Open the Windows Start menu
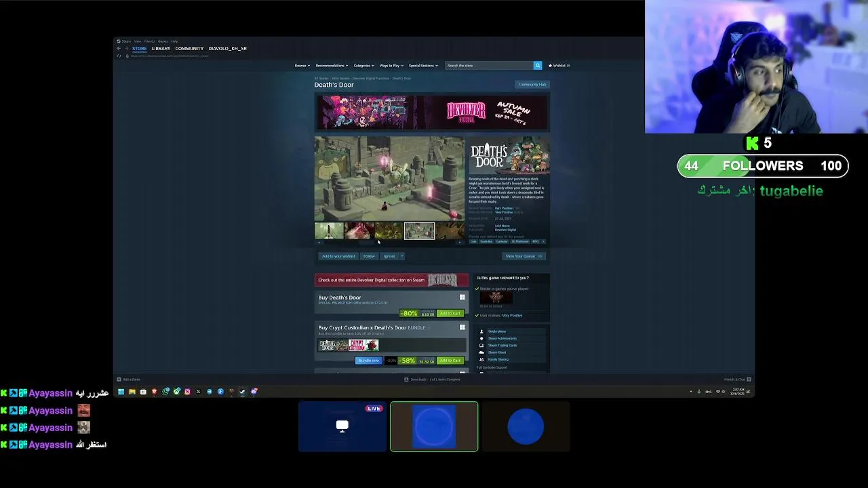 (121, 392)
